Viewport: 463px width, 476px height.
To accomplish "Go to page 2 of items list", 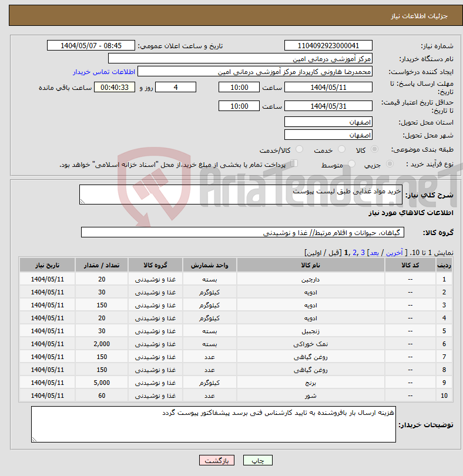I will point(354,253).
